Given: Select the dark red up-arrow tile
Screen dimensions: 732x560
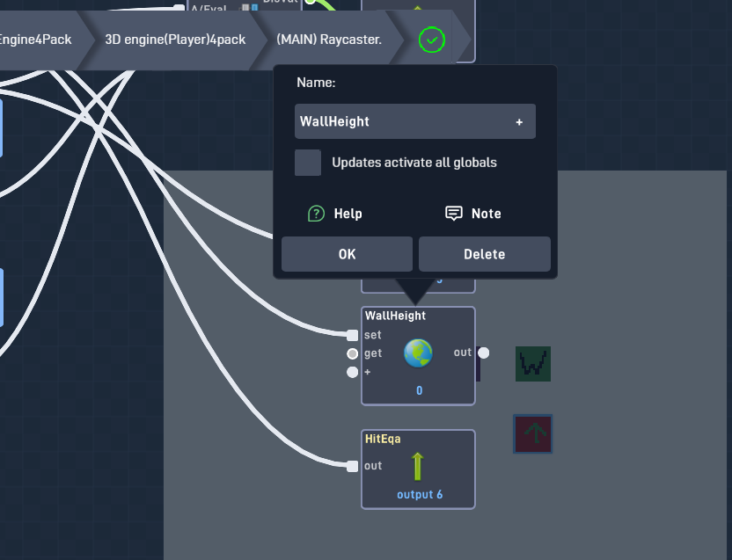Looking at the screenshot, I should coord(533,434).
